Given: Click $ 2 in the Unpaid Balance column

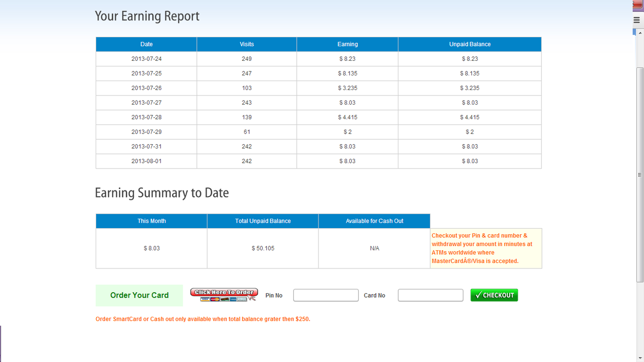Looking at the screenshot, I should tap(470, 132).
